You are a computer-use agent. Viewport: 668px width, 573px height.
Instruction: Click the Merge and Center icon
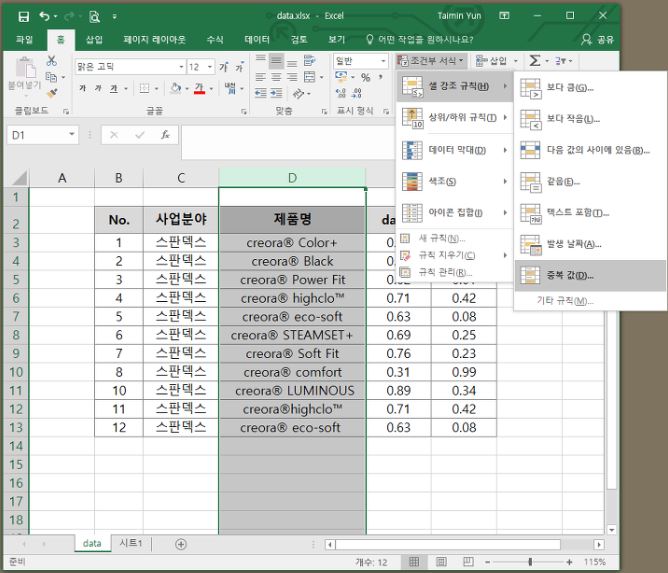(x=310, y=77)
